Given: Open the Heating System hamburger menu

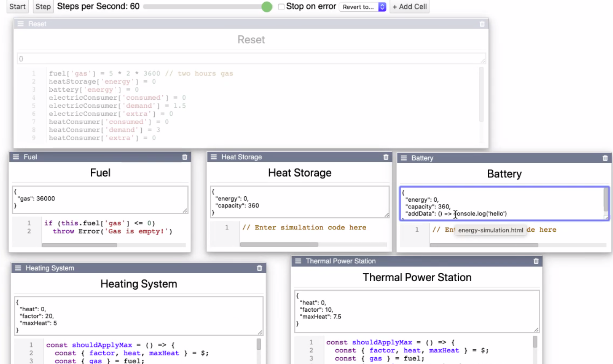Looking at the screenshot, I should click(x=18, y=268).
